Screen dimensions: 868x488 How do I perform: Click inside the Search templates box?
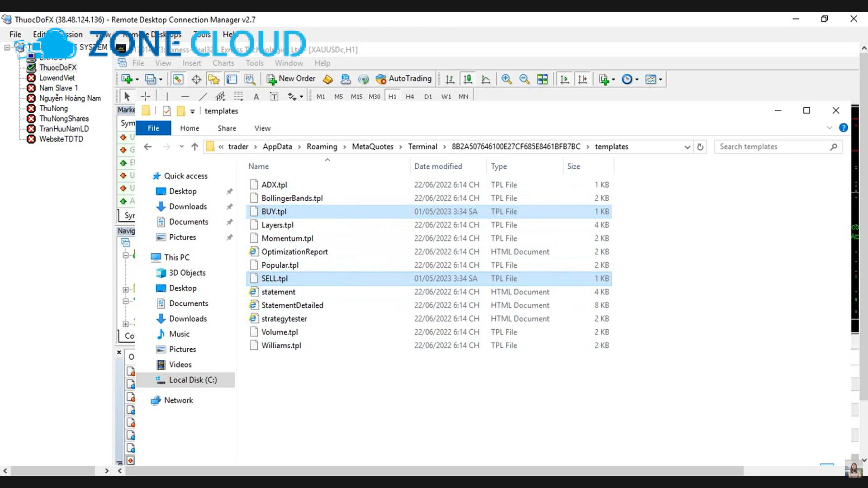769,147
